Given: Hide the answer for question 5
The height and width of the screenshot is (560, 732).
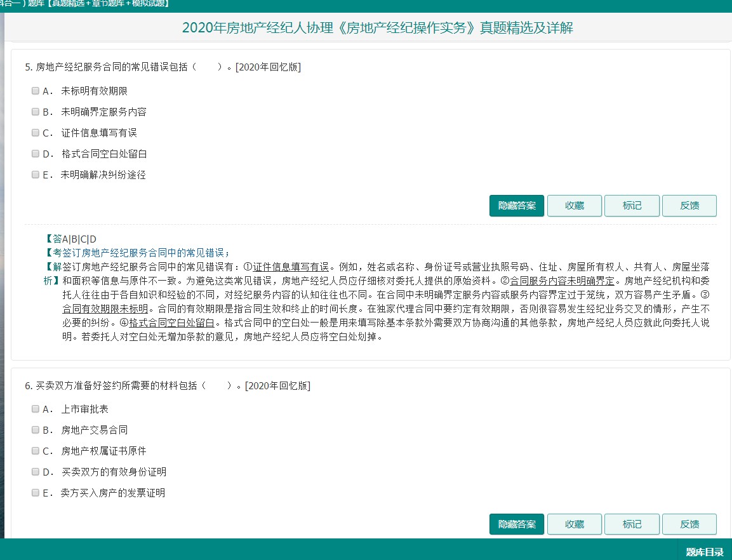Looking at the screenshot, I should [516, 206].
